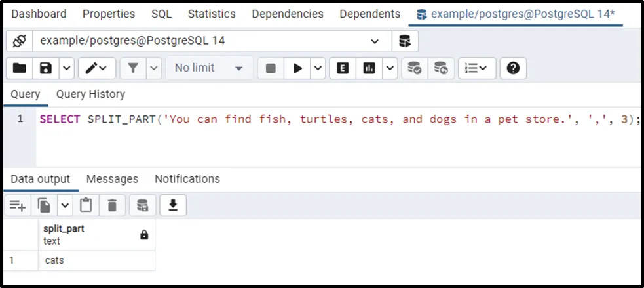Click the Explain query icon
Viewport: 644px width, 288px height.
click(x=342, y=68)
